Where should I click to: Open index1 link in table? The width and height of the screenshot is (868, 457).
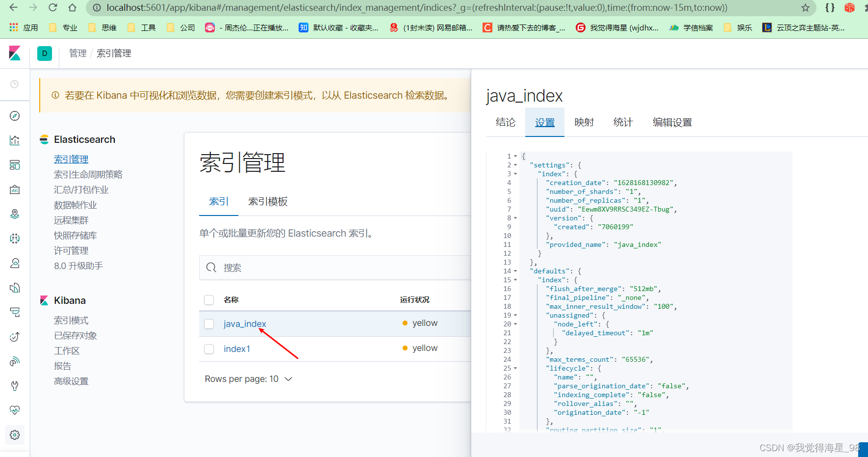pyautogui.click(x=237, y=349)
